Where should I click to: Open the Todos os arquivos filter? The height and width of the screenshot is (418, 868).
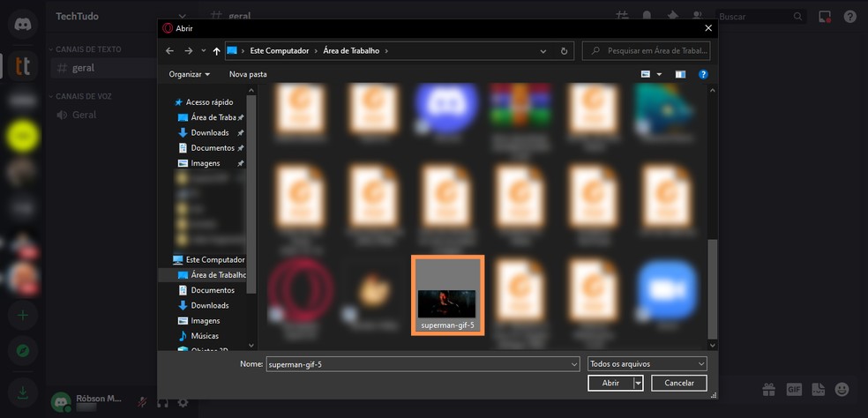pos(647,364)
